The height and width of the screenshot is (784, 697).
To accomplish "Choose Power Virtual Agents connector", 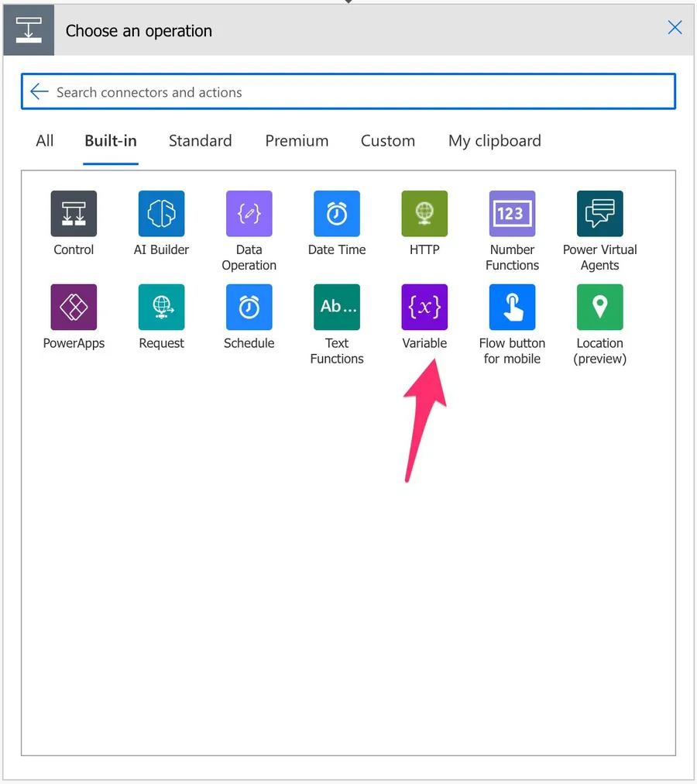I will tap(599, 214).
